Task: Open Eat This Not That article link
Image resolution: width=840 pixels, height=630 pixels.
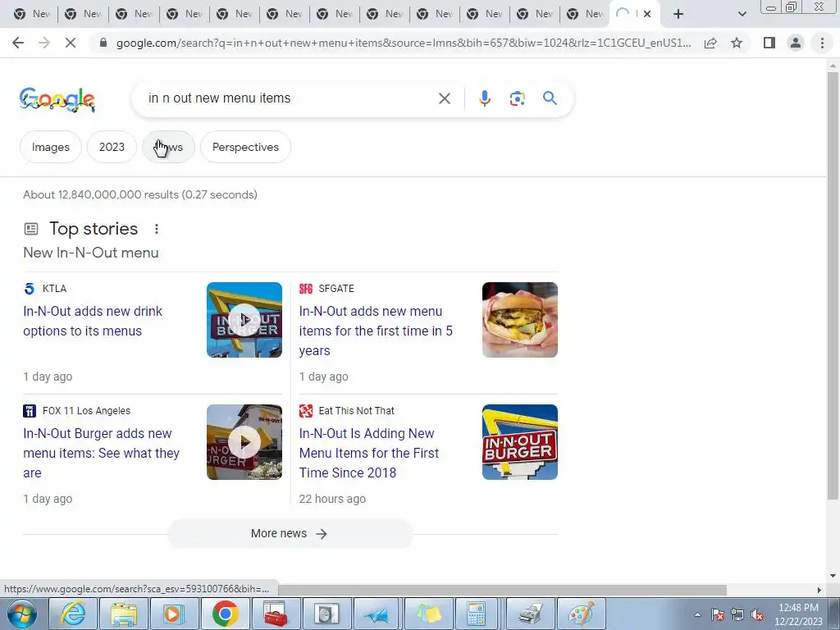Action: tap(368, 453)
